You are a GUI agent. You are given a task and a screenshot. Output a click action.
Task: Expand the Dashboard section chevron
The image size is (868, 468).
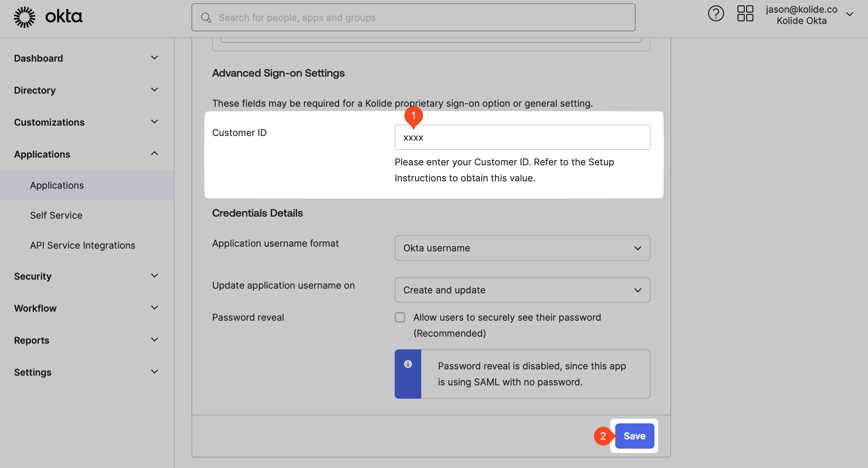154,58
